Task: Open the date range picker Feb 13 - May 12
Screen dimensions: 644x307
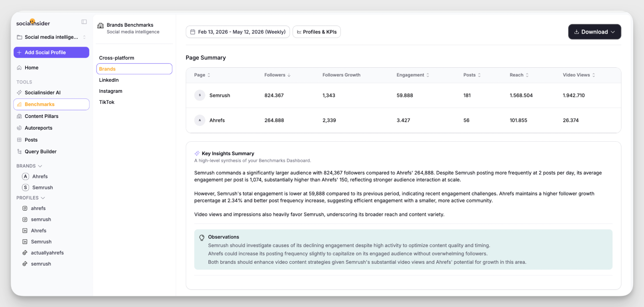Action: [238, 32]
